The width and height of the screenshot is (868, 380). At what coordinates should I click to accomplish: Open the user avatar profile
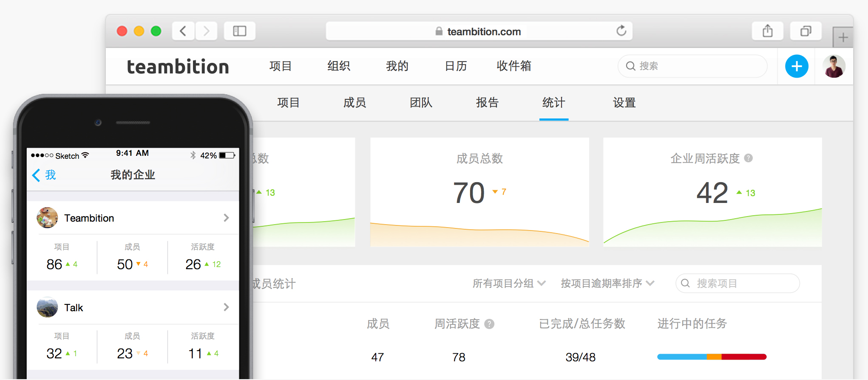pos(834,66)
